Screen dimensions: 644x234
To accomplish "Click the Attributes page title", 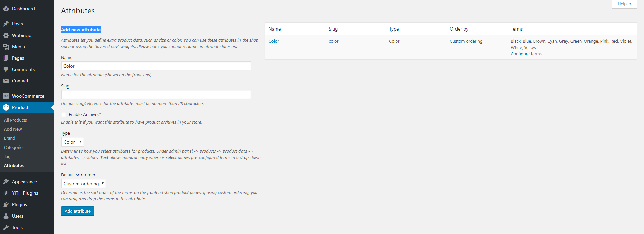I will click(x=78, y=11).
